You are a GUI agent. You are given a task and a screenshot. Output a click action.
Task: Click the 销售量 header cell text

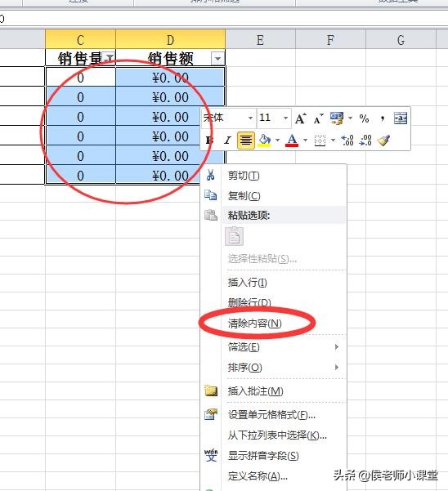click(x=80, y=58)
